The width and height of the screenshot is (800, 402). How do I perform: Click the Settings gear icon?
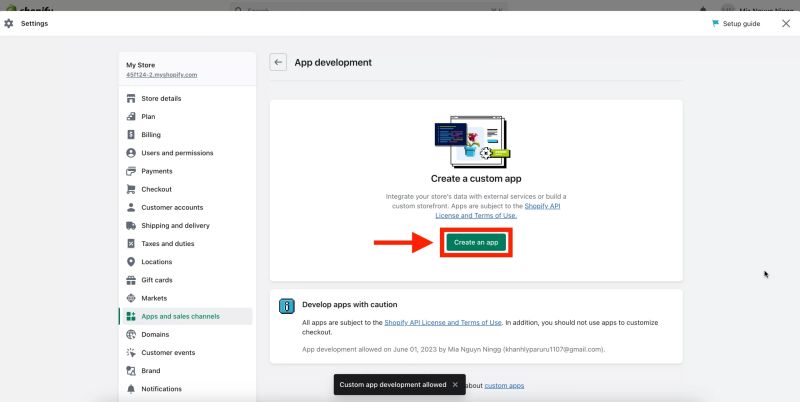coord(9,23)
